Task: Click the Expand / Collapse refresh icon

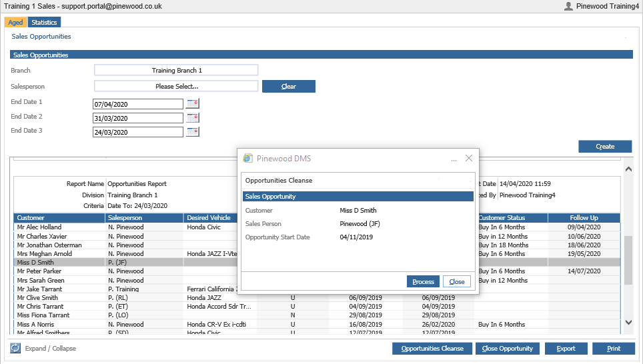Action: point(15,348)
